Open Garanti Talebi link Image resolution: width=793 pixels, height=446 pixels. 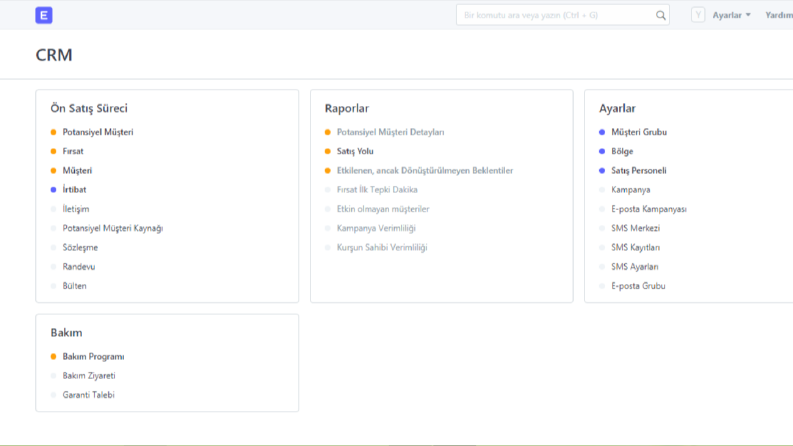pos(89,395)
